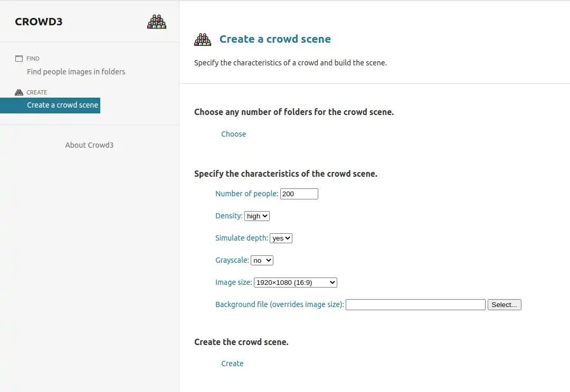Expand the Simulate depth dropdown
570x392 pixels.
point(281,238)
